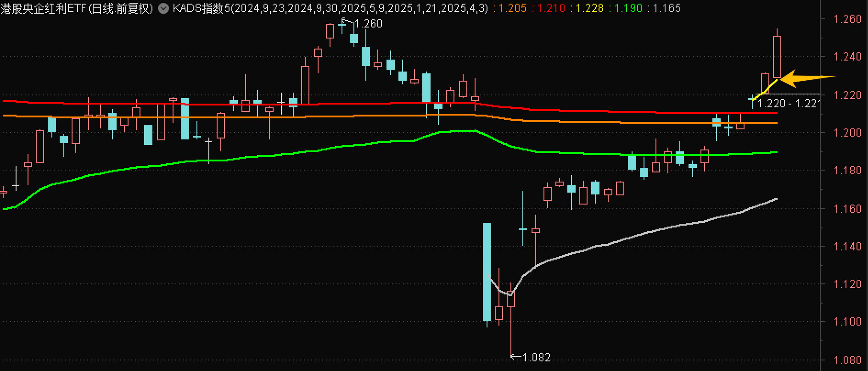This screenshot has width=868, height=371.
Task: Click the 1.260 high price marker label
Action: (x=369, y=24)
